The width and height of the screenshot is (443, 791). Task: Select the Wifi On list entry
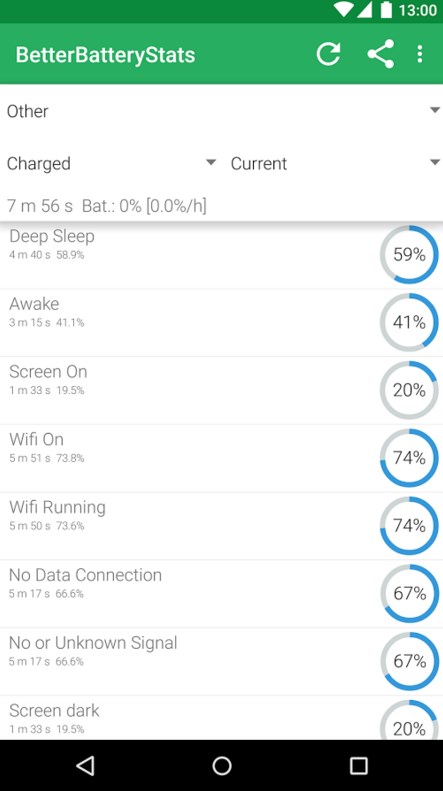pyautogui.click(x=222, y=458)
